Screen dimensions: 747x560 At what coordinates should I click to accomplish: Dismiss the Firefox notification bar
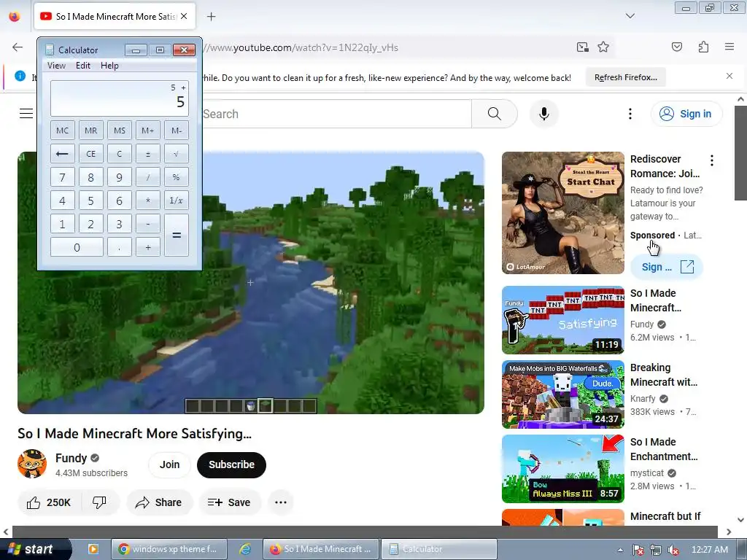729,76
